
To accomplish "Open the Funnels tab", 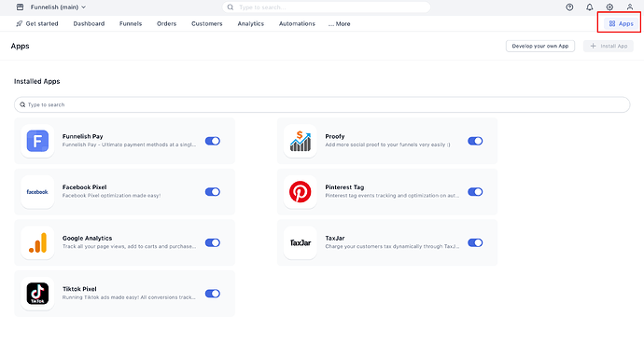I will point(131,24).
